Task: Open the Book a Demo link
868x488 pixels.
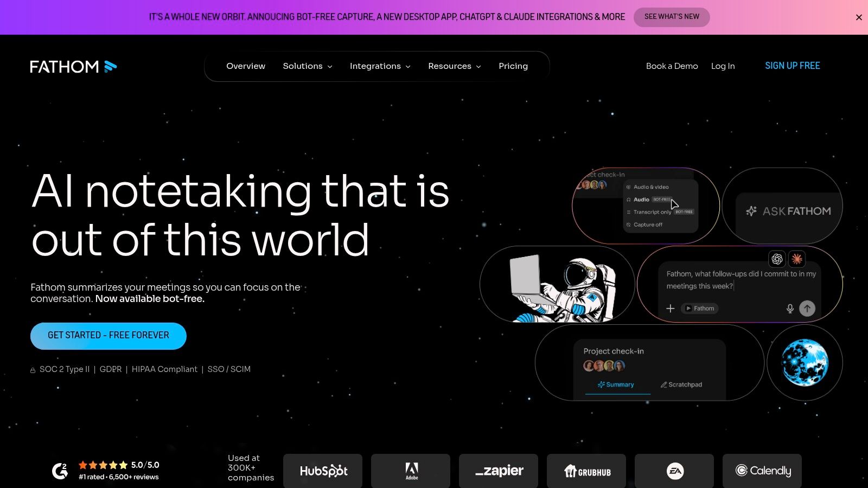Action: pyautogui.click(x=672, y=66)
